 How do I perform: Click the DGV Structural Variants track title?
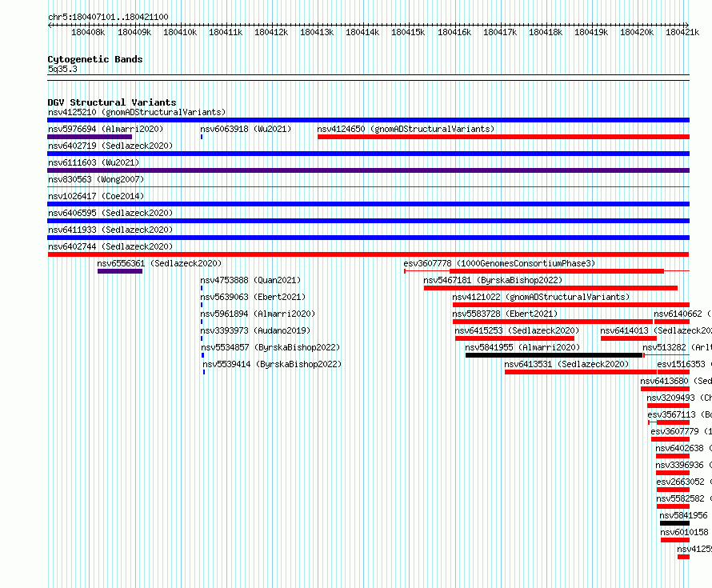pyautogui.click(x=112, y=102)
